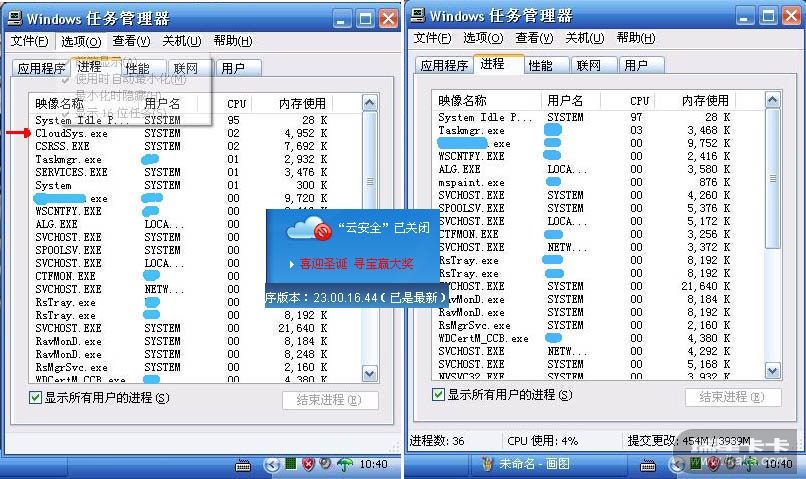Screen dimensions: 806x479
Task: Click 876 K memory value in right window
Action: point(715,182)
